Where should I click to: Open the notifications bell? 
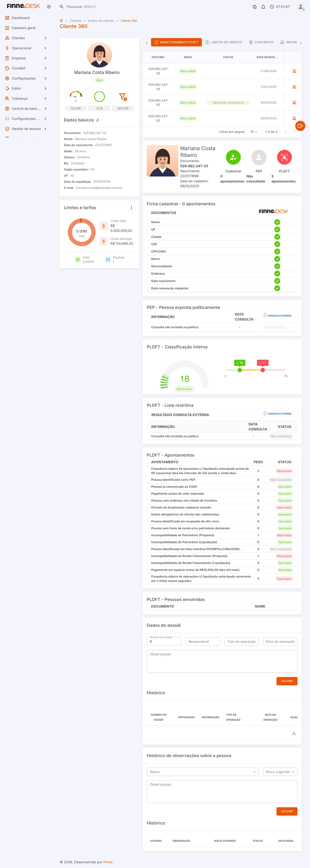tap(263, 7)
